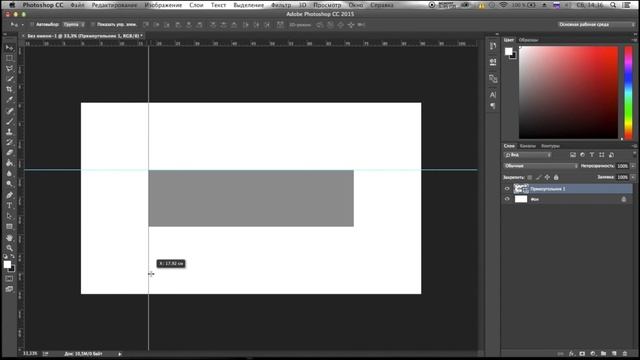640x360 pixels.
Task: Open the Фильтр menu
Action: tap(281, 5)
